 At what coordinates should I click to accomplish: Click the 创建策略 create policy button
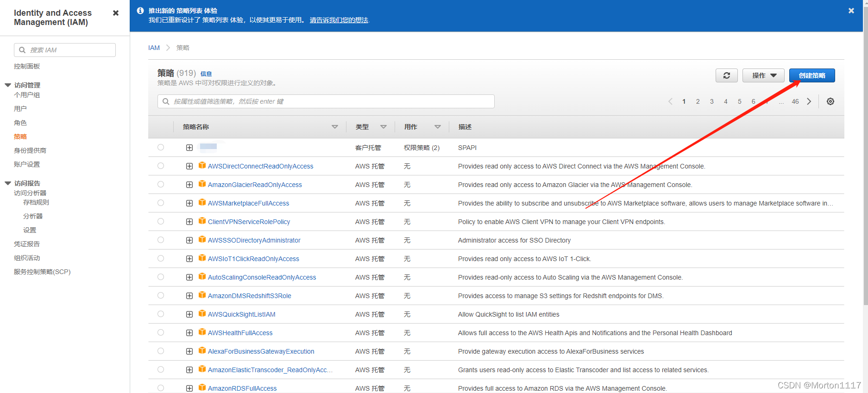812,75
